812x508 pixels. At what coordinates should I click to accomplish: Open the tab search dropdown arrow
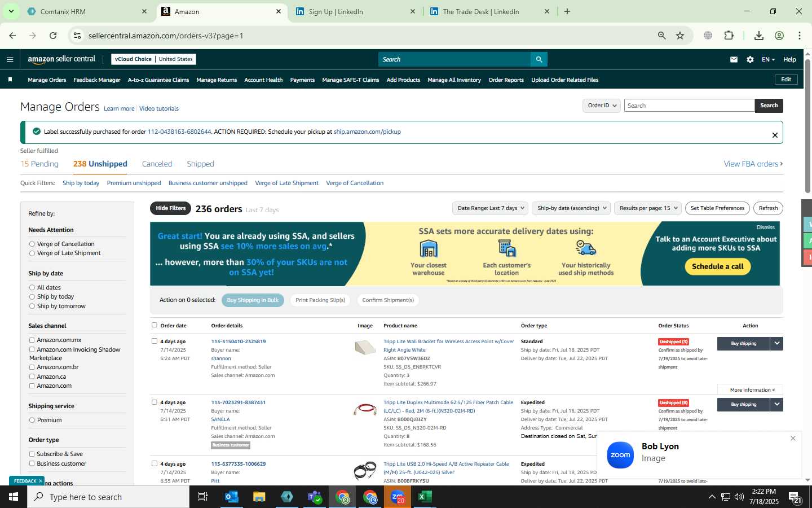coord(11,11)
